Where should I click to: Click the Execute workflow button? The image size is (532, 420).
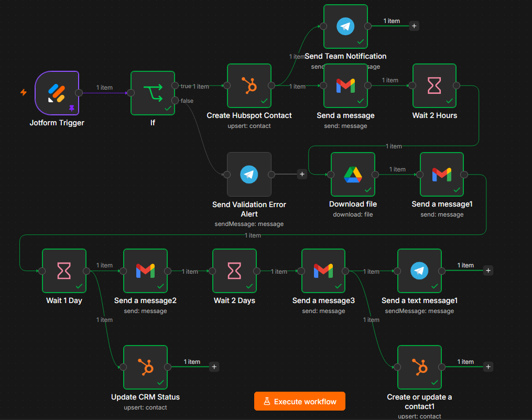pos(300,401)
